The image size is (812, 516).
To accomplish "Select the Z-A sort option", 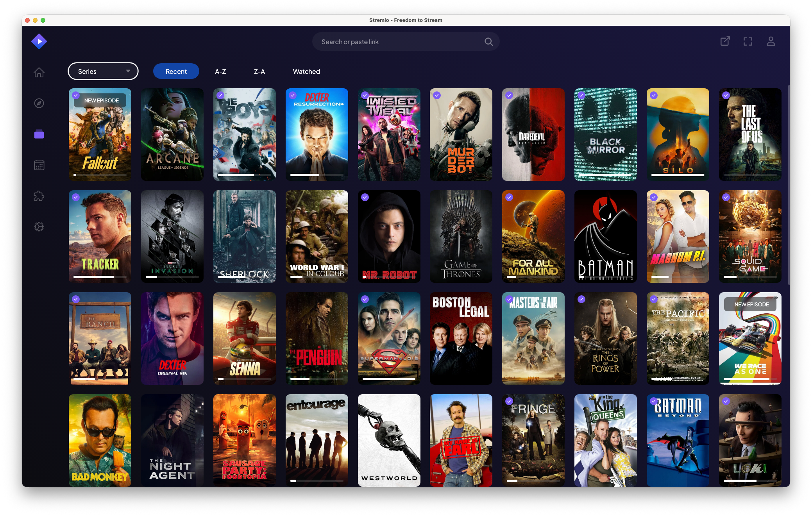I will pyautogui.click(x=259, y=71).
